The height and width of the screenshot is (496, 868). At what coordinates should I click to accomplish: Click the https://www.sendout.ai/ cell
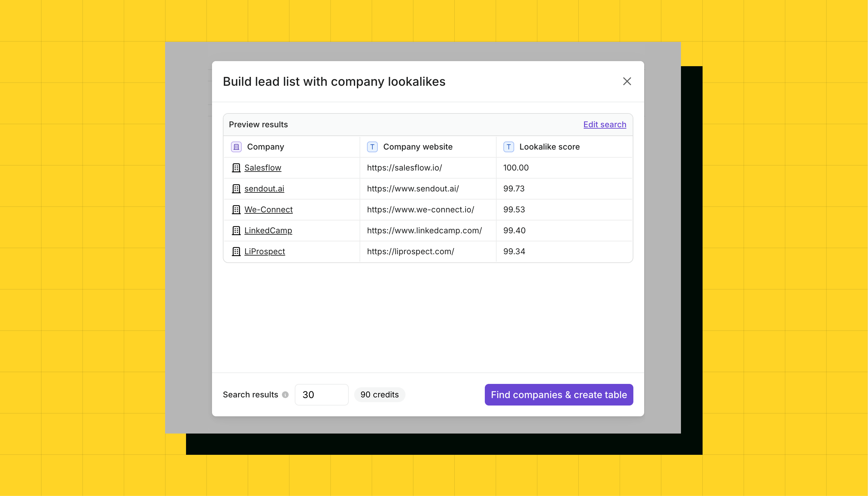(428, 188)
